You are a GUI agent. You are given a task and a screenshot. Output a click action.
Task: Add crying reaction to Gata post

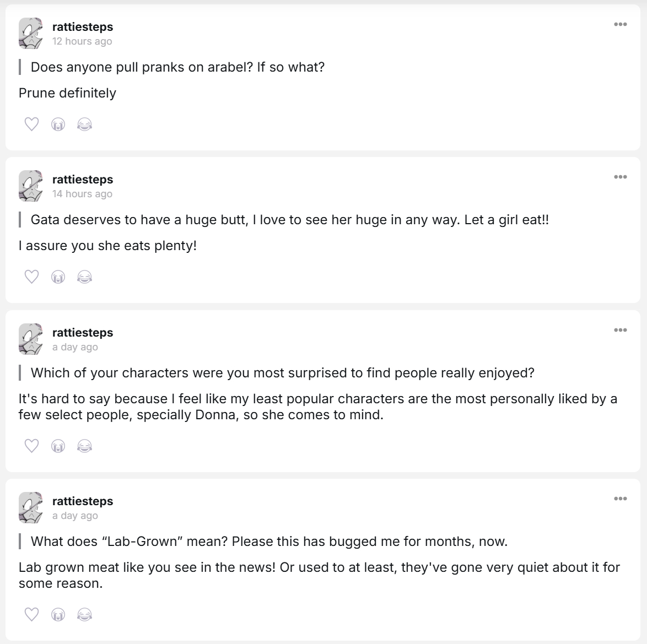[x=58, y=277]
